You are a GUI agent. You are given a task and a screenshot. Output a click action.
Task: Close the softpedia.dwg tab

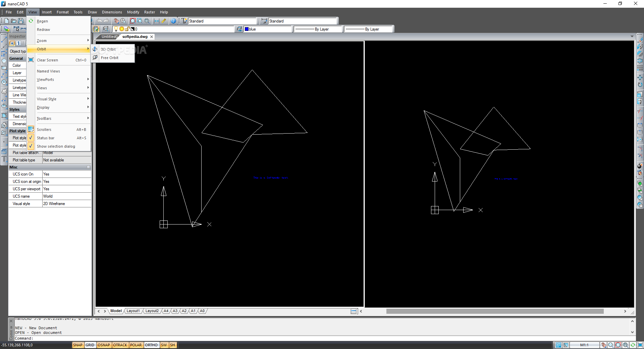(x=152, y=37)
